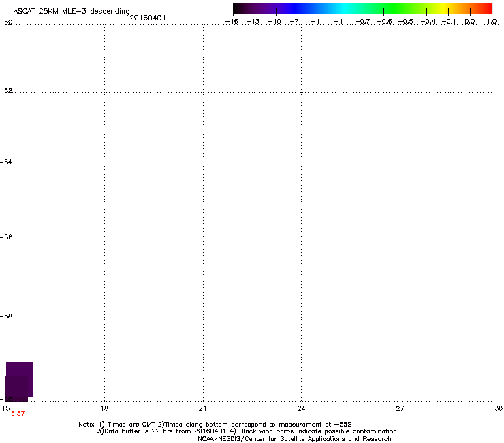Click the color scale value 0.0
The width and height of the screenshot is (504, 443).
[470, 22]
